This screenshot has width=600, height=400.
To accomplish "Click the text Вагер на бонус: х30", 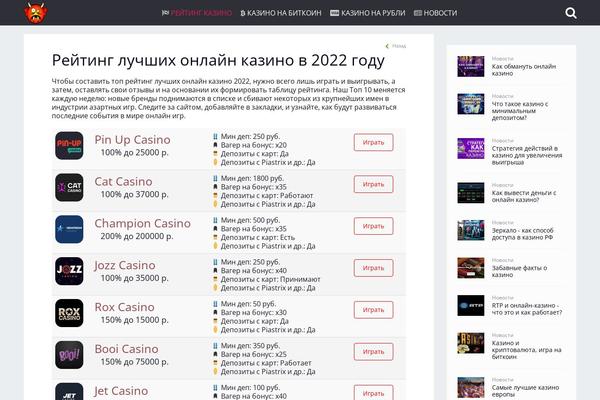I will click(253, 312).
